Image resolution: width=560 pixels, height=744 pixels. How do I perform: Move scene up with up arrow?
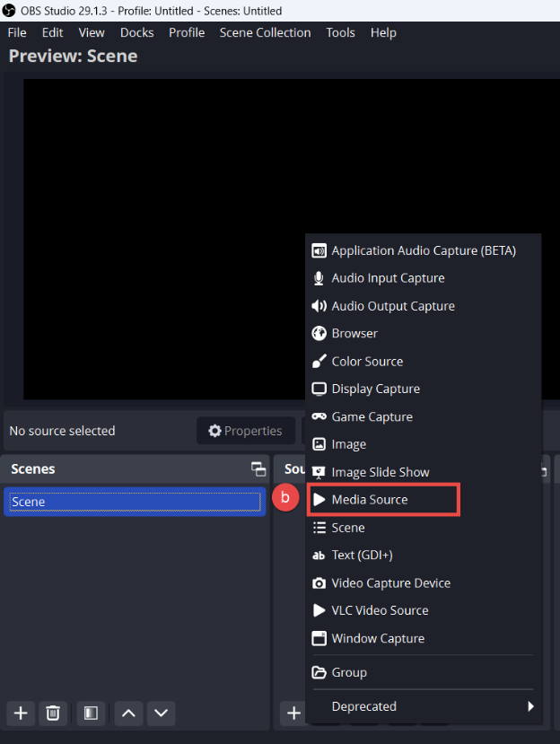pos(128,713)
